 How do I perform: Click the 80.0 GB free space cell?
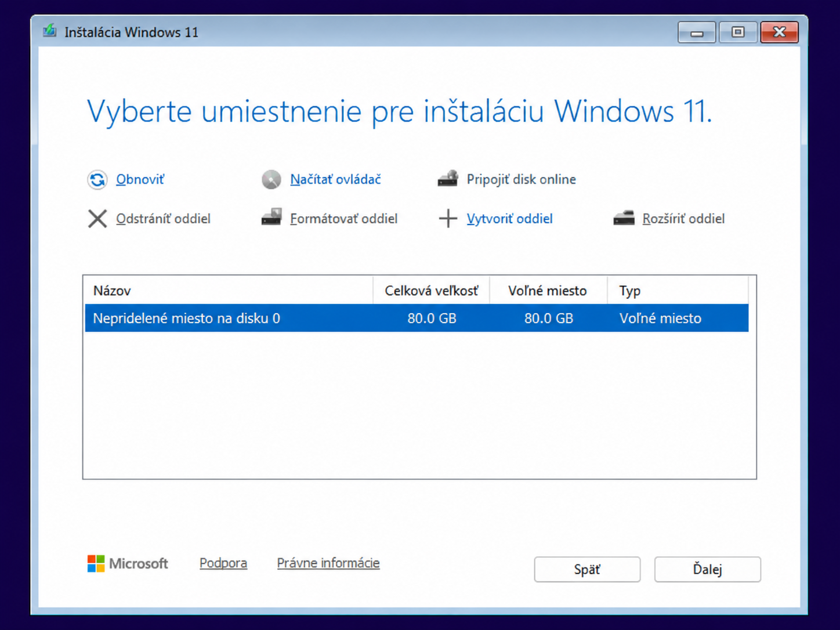pos(548,318)
